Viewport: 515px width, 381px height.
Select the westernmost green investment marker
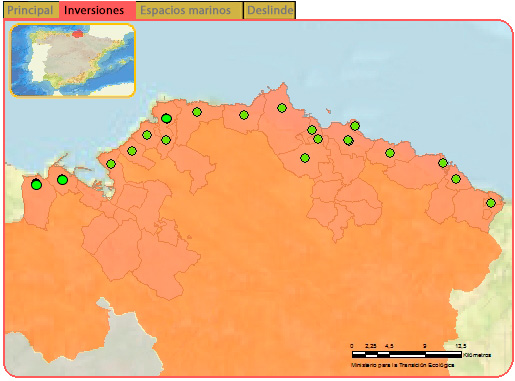(36, 184)
